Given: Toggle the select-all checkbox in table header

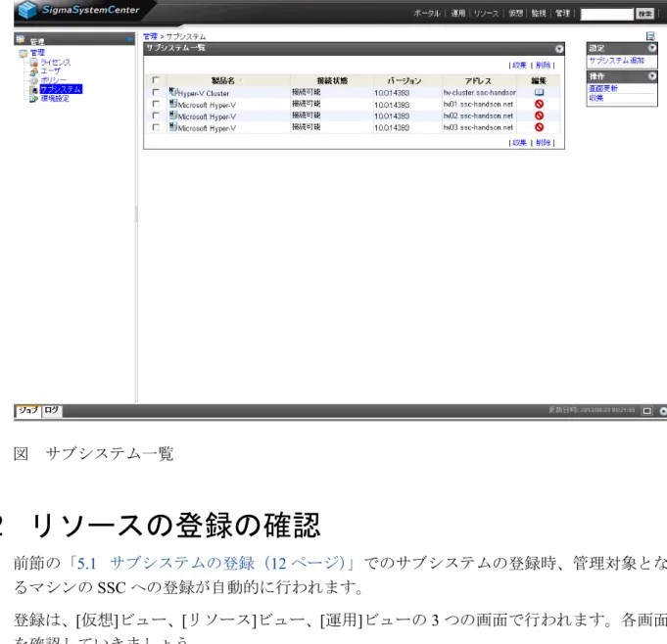Looking at the screenshot, I should tap(156, 80).
